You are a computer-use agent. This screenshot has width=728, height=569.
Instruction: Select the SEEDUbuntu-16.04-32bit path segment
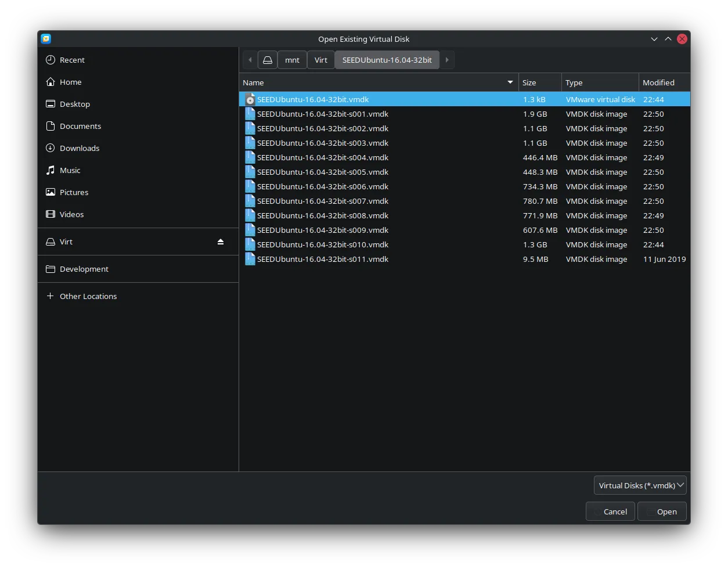[x=387, y=60]
